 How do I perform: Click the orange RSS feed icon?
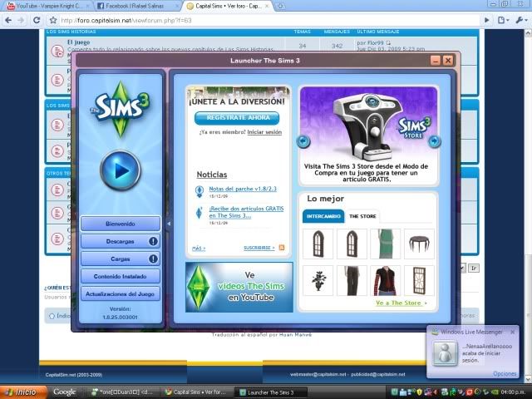click(x=282, y=248)
